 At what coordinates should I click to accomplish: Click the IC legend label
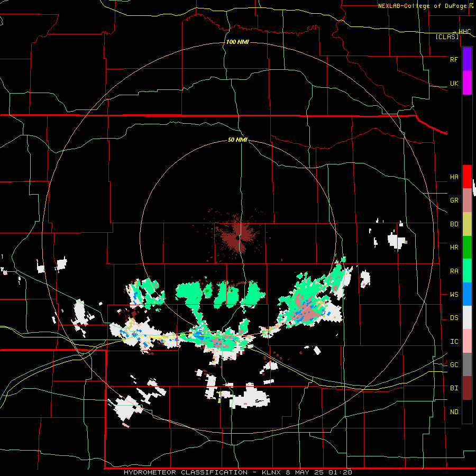454,342
